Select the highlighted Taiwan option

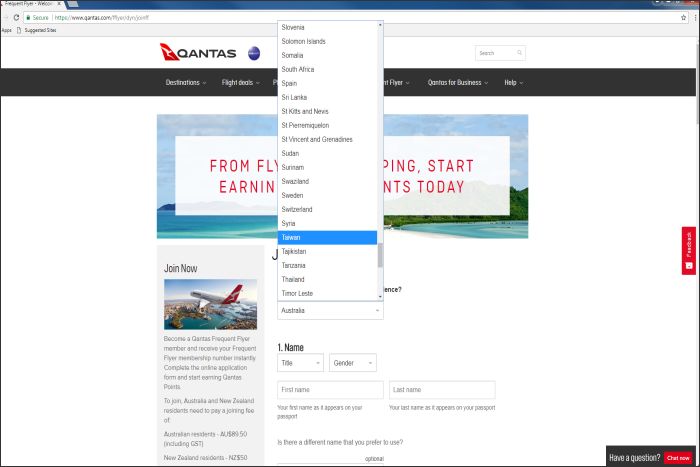click(327, 238)
